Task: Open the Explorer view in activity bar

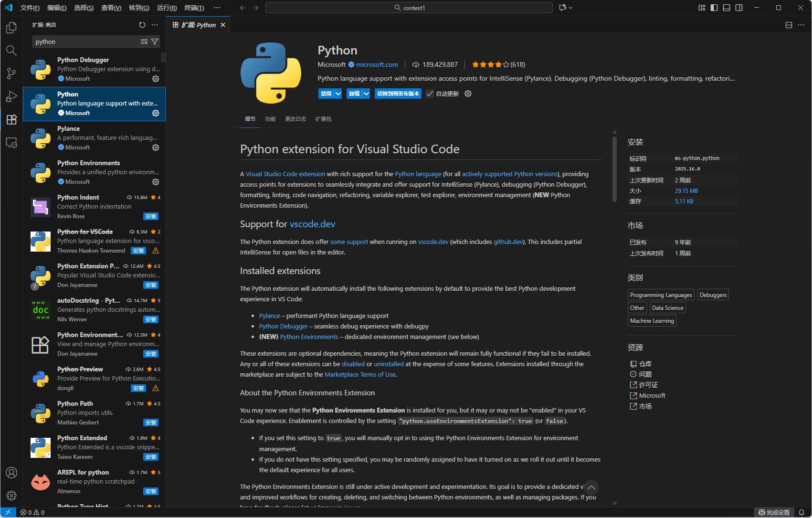Action: coord(11,28)
